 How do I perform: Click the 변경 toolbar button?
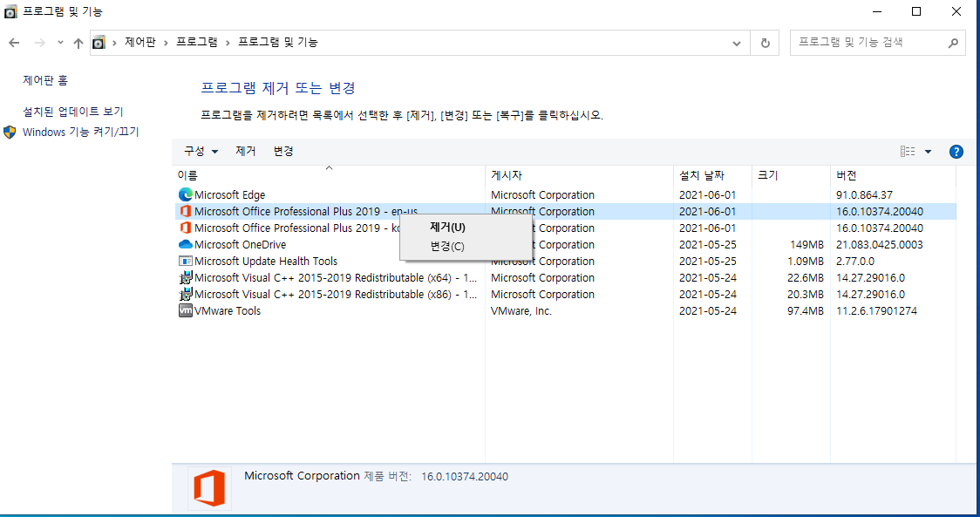283,152
